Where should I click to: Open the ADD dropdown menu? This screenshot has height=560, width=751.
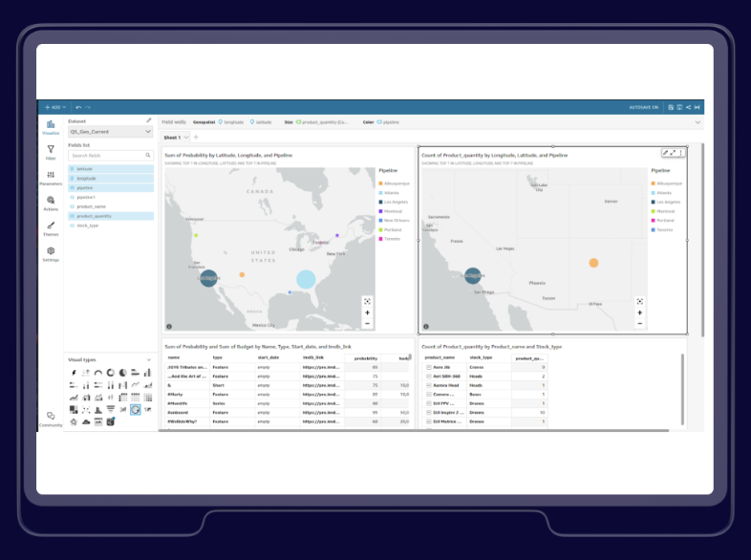(x=55, y=107)
